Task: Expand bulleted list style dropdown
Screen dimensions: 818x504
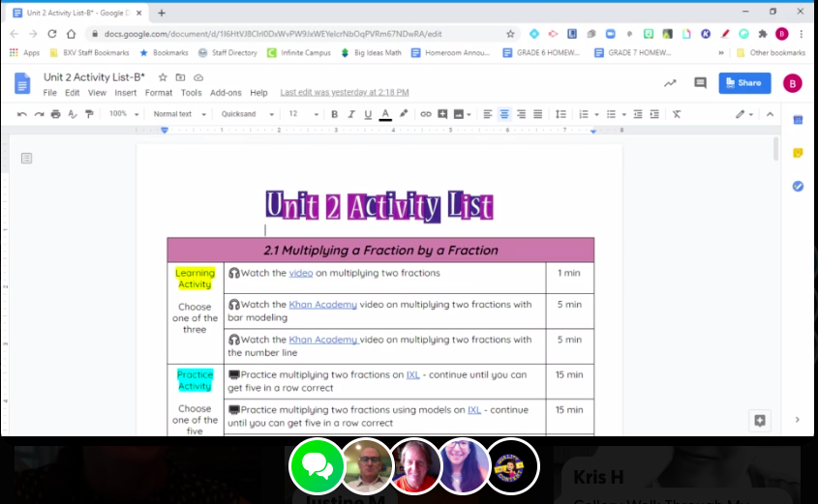Action: point(623,115)
